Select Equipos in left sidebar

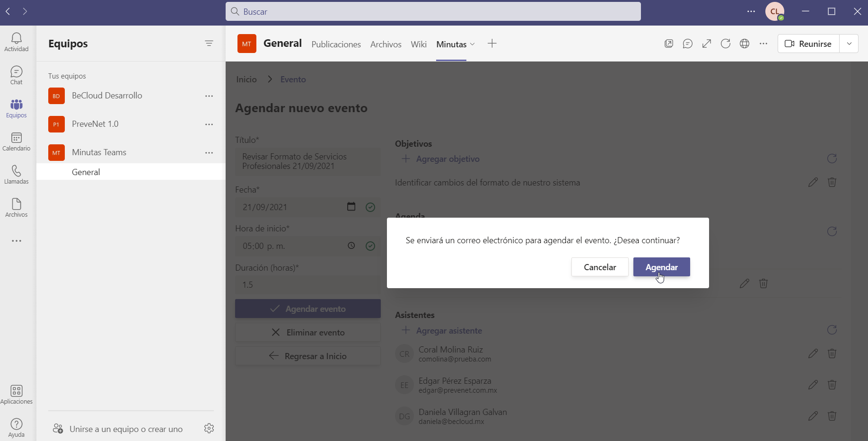[x=17, y=108]
